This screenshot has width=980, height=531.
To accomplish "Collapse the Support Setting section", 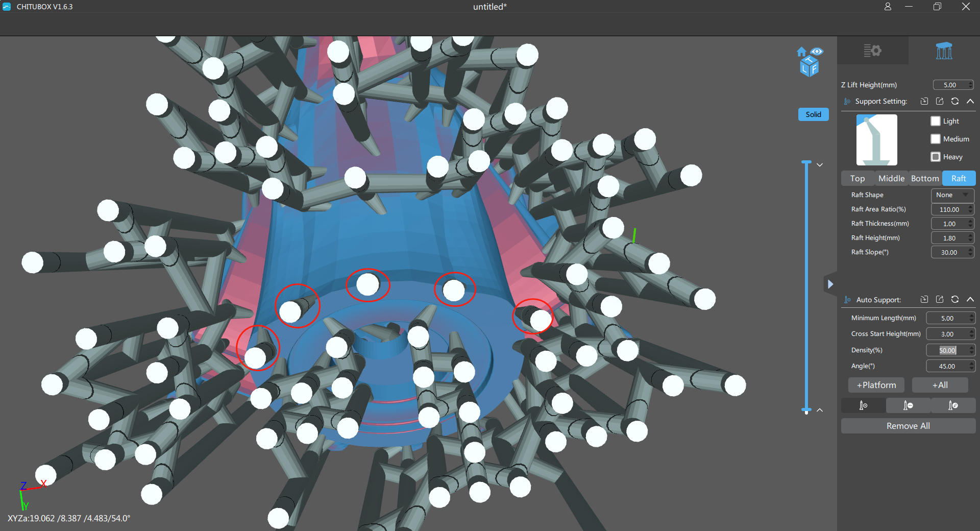I will tap(970, 101).
